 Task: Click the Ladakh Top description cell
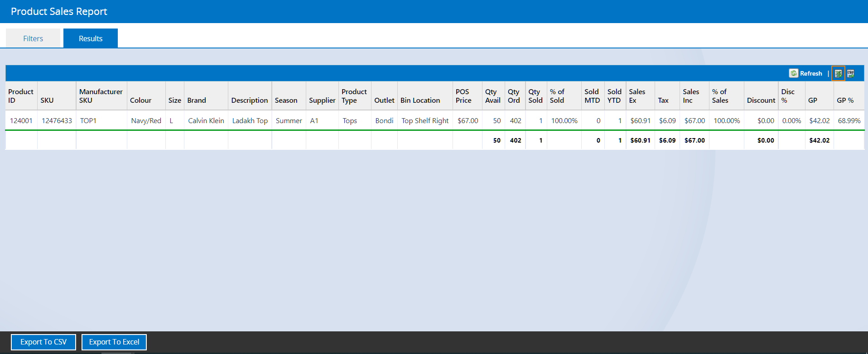(250, 120)
